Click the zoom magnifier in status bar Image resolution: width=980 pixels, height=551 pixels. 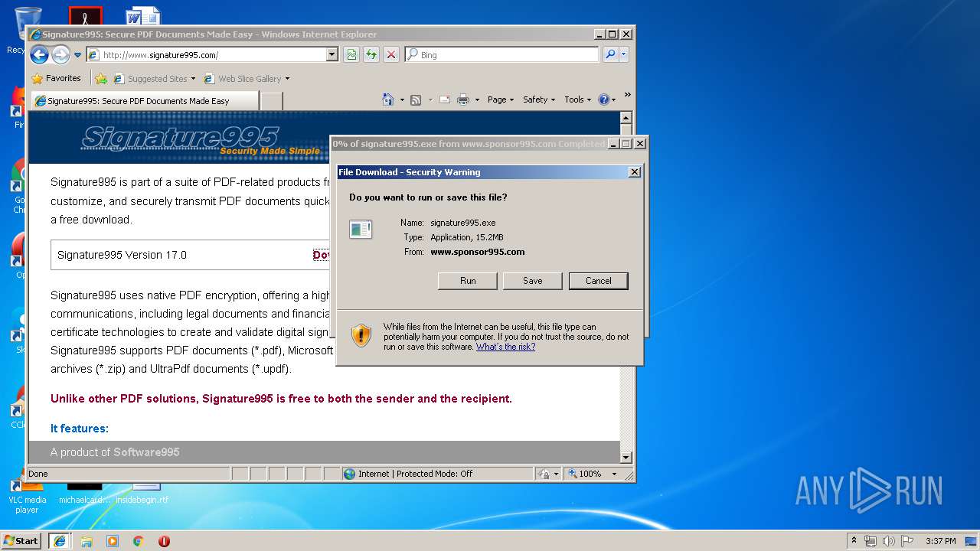click(573, 474)
